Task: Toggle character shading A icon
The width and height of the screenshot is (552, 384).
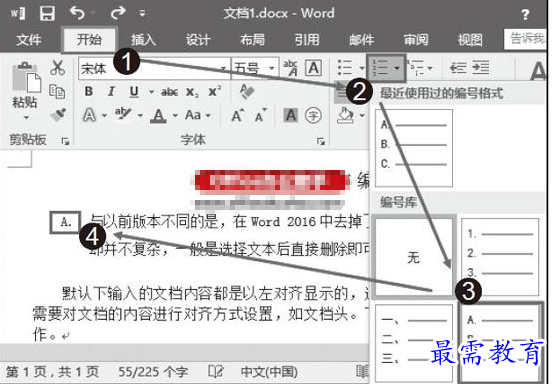Action: click(291, 115)
